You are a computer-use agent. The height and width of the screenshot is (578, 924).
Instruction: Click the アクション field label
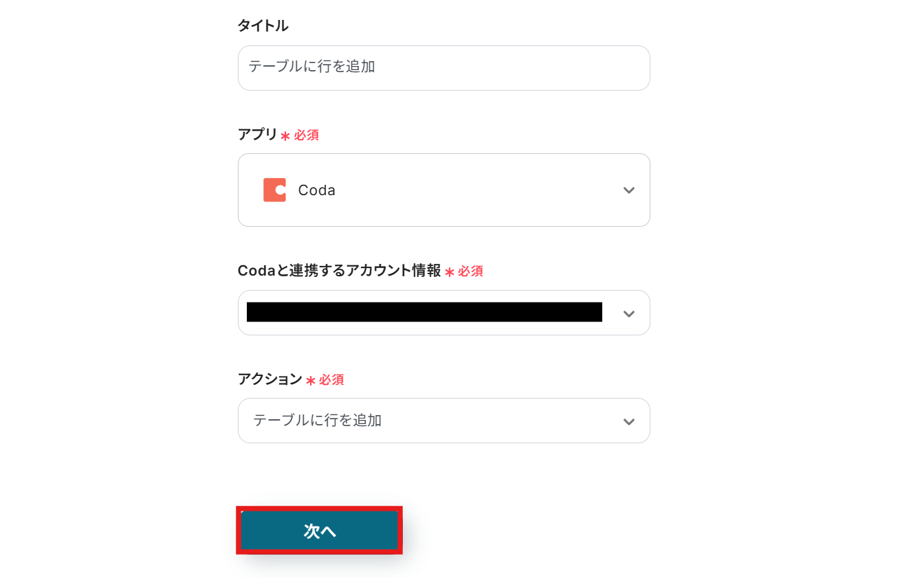pyautogui.click(x=269, y=379)
